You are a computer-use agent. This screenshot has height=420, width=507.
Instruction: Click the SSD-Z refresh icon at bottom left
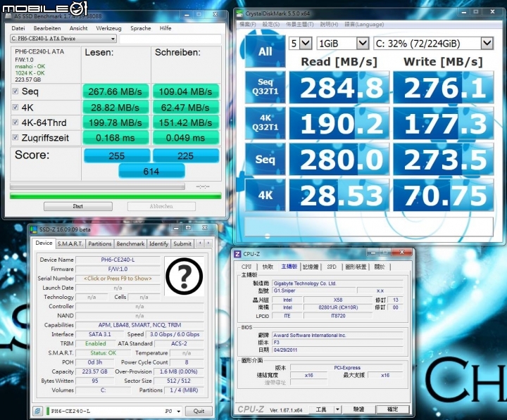coord(37,412)
